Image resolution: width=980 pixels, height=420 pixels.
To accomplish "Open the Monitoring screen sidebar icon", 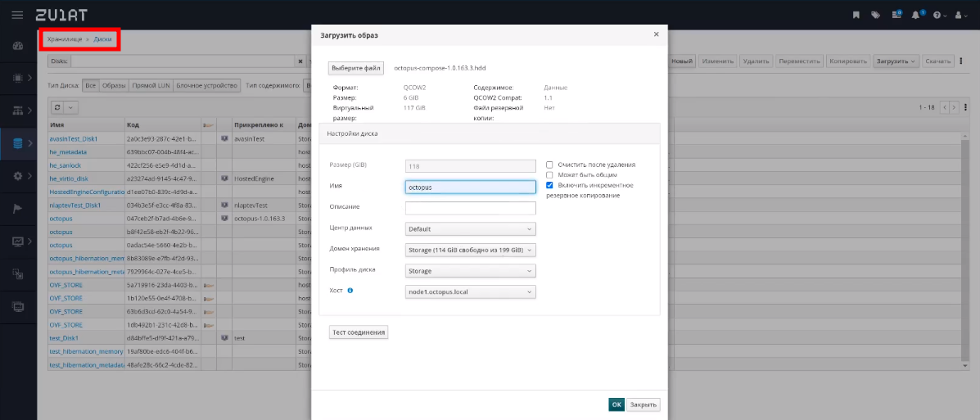I will point(17,242).
